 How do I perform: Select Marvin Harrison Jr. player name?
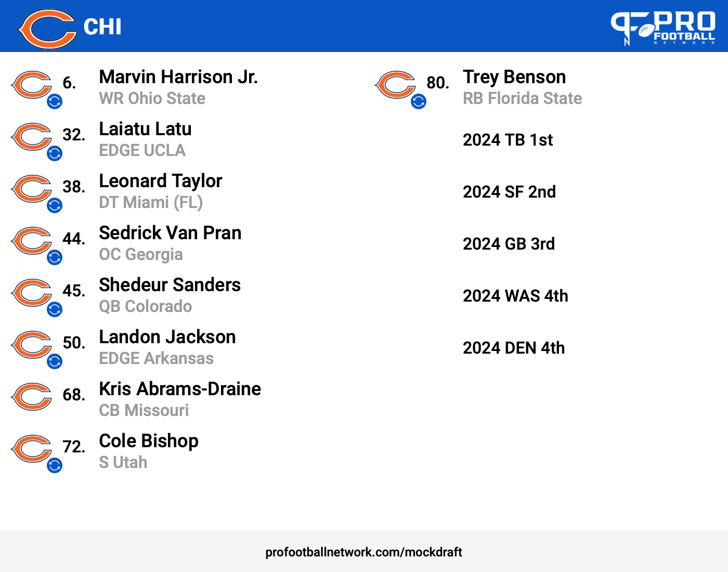(178, 77)
